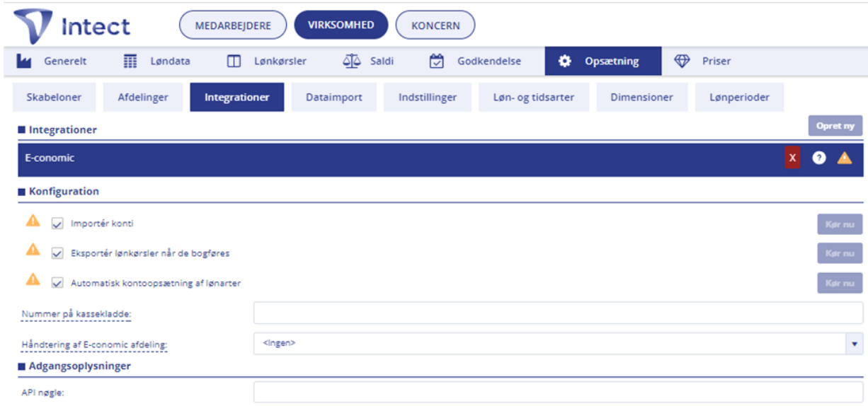This screenshot has width=868, height=406.
Task: Delete E-conomic integration with red X
Action: 792,158
